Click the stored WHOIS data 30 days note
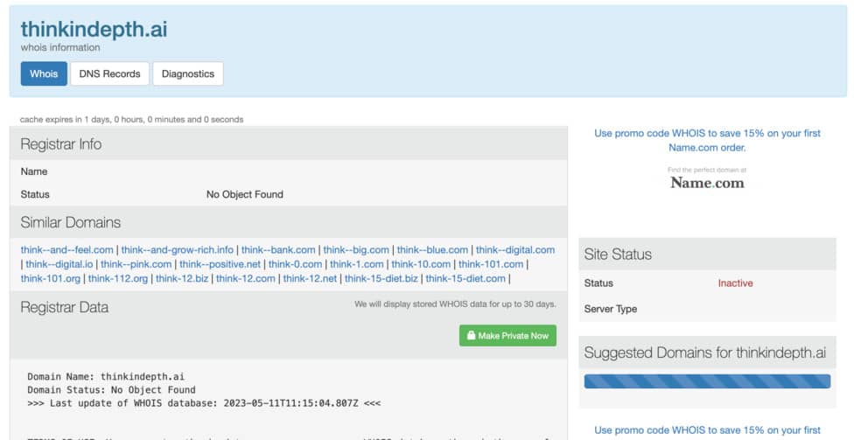The width and height of the screenshot is (868, 440). tap(455, 304)
